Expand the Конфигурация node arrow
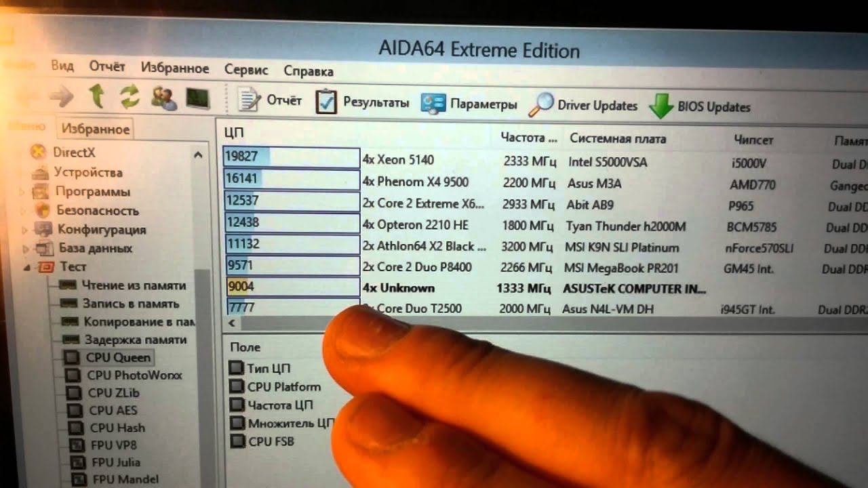868x488 pixels. 25,230
